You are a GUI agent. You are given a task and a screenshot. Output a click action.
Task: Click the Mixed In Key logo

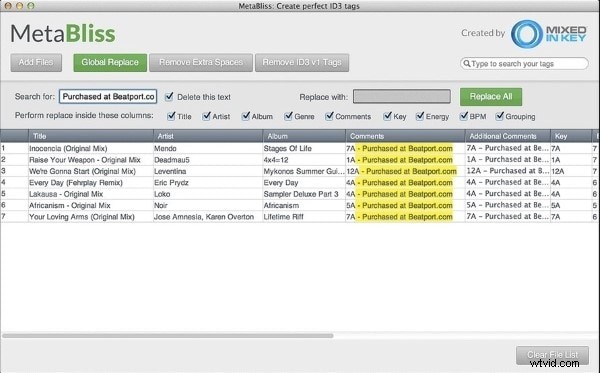pyautogui.click(x=548, y=34)
